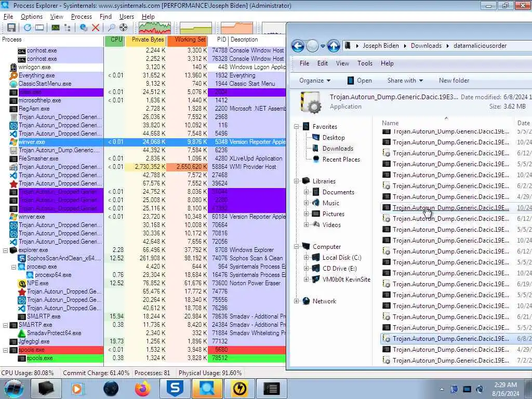The image size is (532, 399).
Task: Open Process Explorer magnifier taskbar button
Action: tap(207, 389)
